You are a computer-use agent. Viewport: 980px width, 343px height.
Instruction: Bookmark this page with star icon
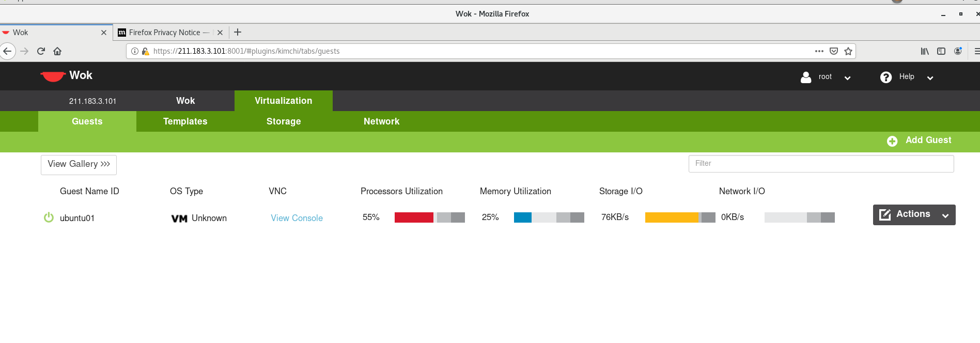(x=848, y=51)
